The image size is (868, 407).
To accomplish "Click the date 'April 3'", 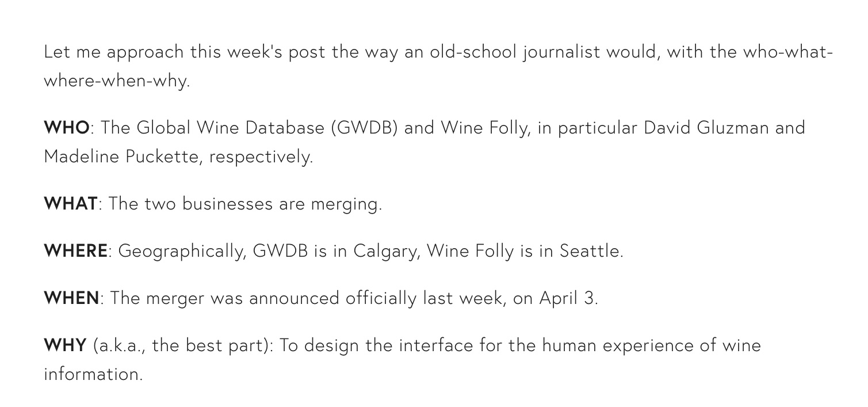I will tap(567, 299).
